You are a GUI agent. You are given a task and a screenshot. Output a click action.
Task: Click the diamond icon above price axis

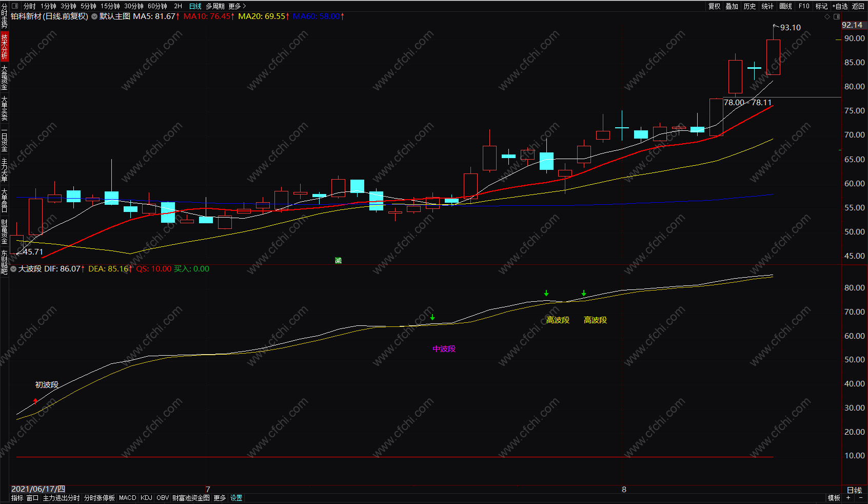pyautogui.click(x=827, y=16)
